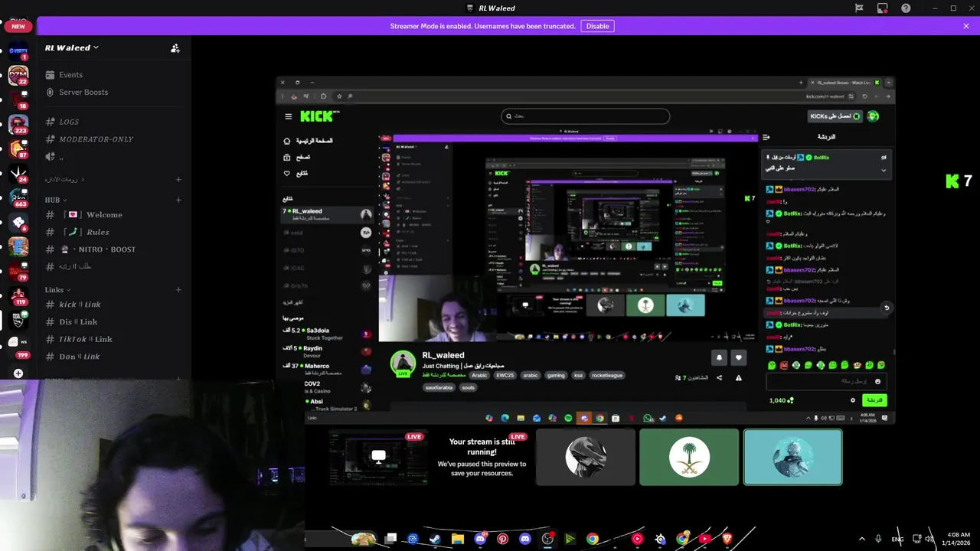Open Discord help question mark icon

(906, 8)
